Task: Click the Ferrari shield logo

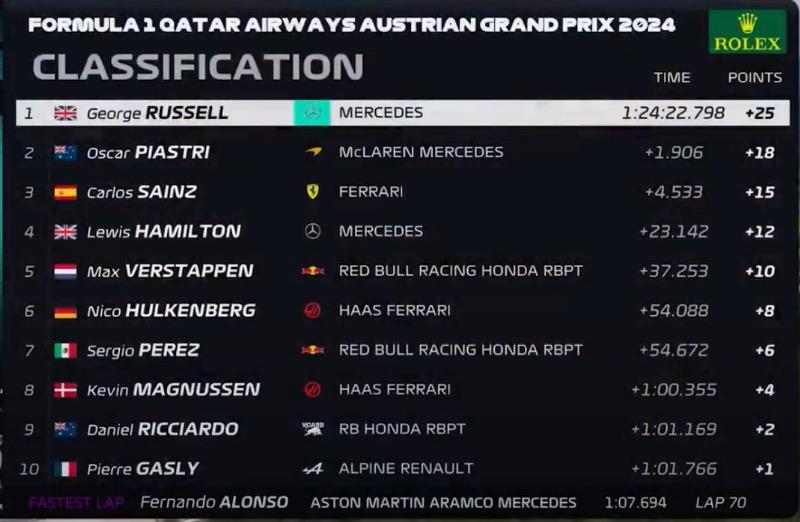Action: [x=313, y=191]
